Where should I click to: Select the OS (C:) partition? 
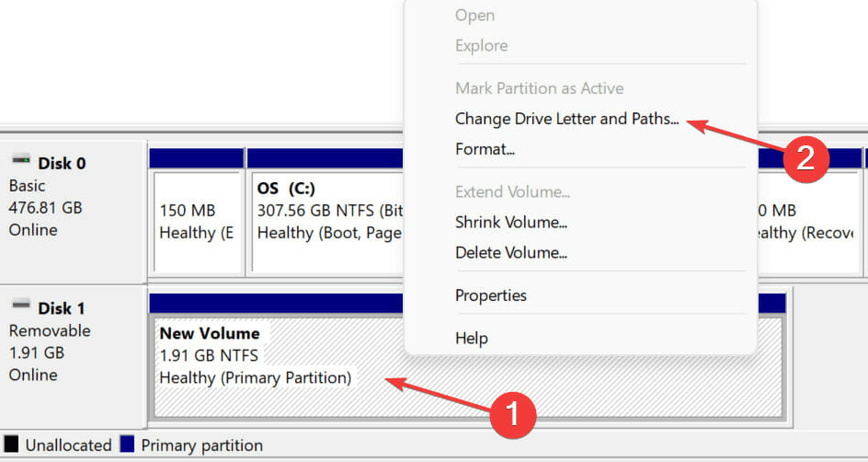[x=326, y=221]
